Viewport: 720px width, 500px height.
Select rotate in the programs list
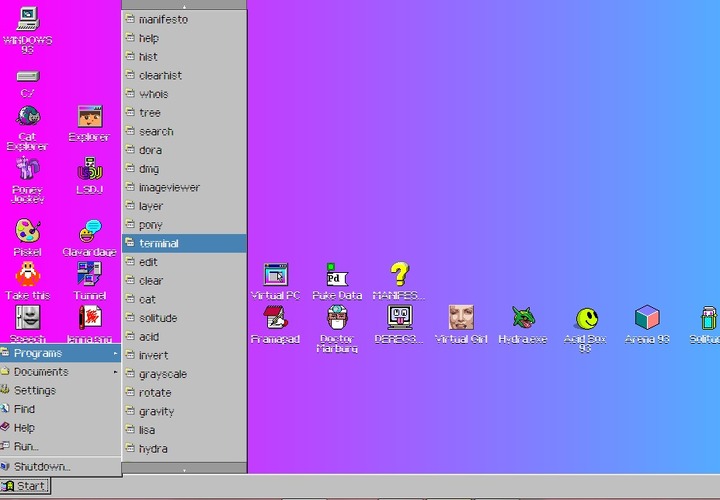[184, 393]
